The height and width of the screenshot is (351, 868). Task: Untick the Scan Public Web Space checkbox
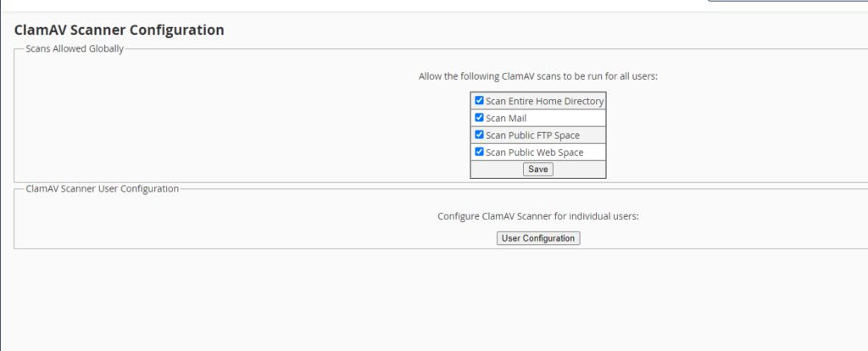pos(479,152)
